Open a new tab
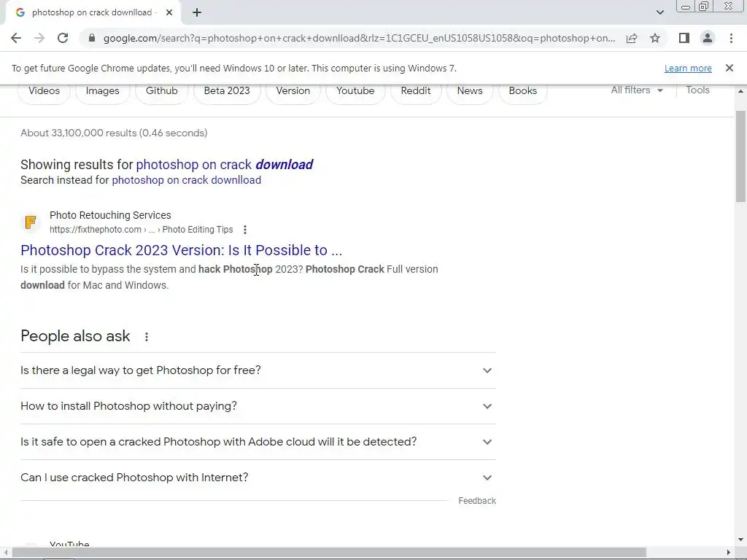 coord(197,13)
